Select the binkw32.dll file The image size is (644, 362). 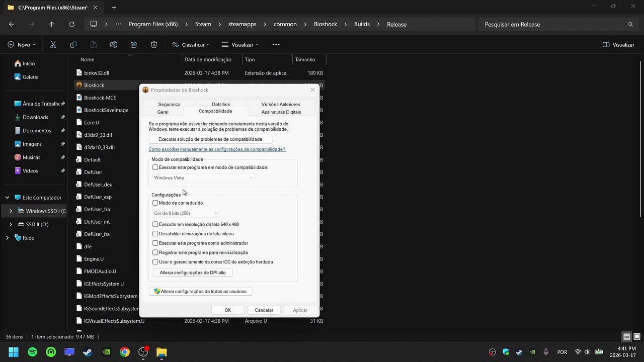coord(97,73)
